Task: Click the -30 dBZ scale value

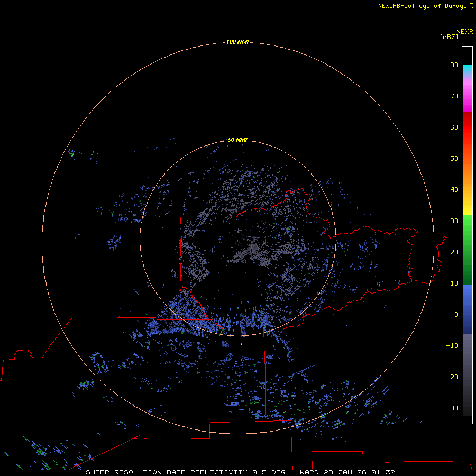Action: 452,408
